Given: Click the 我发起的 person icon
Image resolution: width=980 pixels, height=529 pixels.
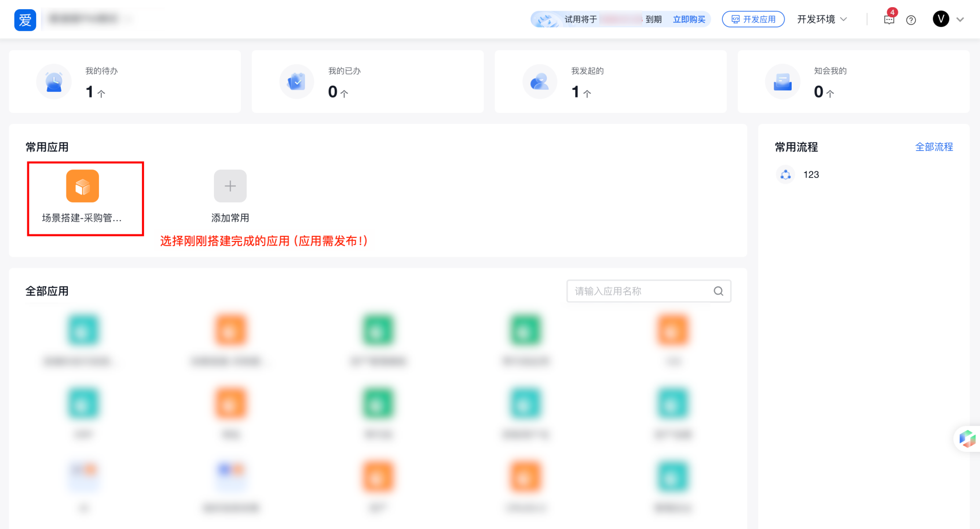Looking at the screenshot, I should pyautogui.click(x=540, y=82).
